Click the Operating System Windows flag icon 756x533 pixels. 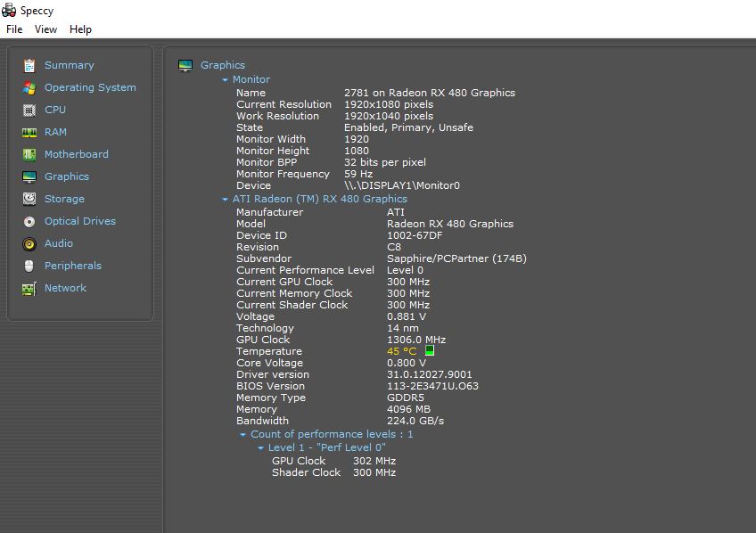click(x=29, y=87)
